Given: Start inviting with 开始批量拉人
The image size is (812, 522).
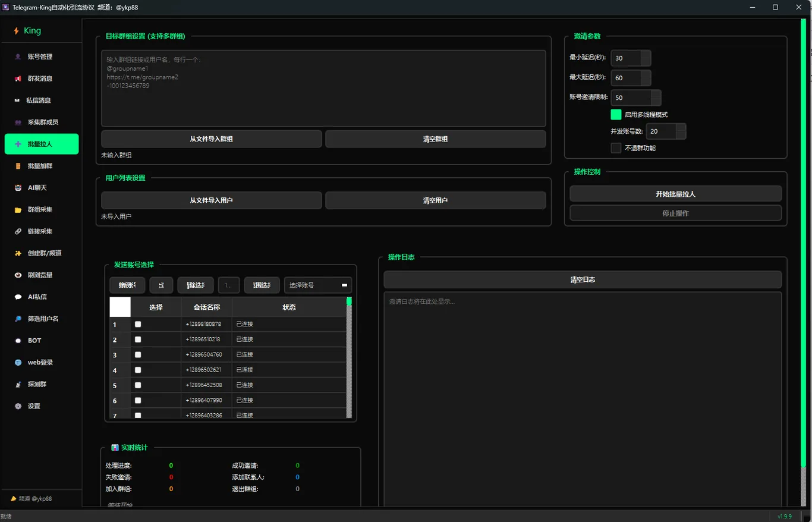Looking at the screenshot, I should pos(675,194).
